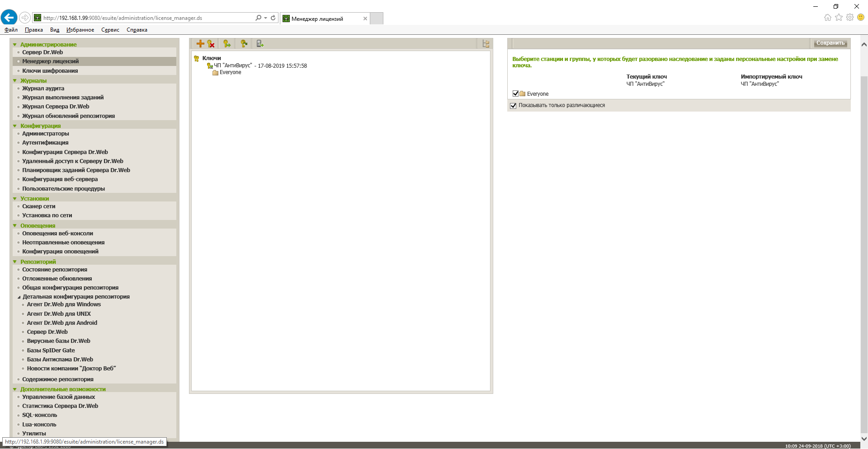This screenshot has height=449, width=868.
Task: Open Сервер Dr.Web link
Action: [42, 52]
